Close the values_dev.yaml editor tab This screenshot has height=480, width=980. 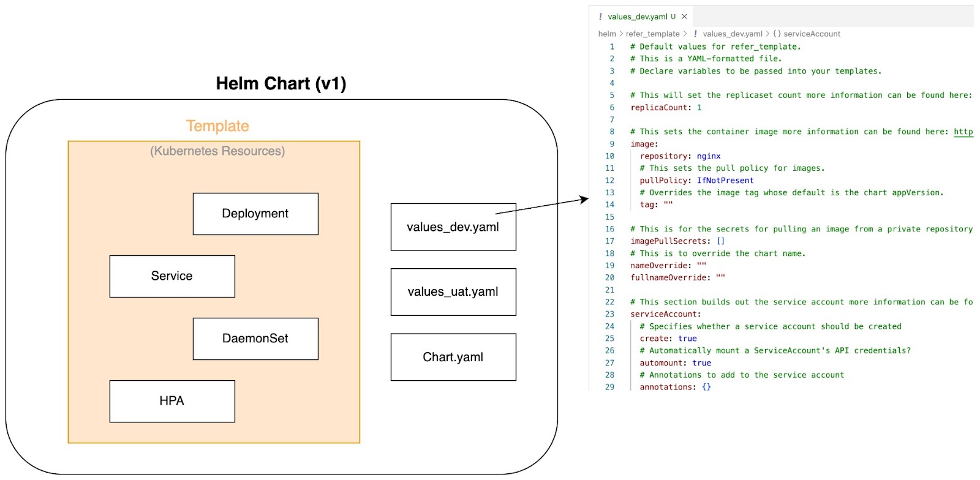coord(684,17)
